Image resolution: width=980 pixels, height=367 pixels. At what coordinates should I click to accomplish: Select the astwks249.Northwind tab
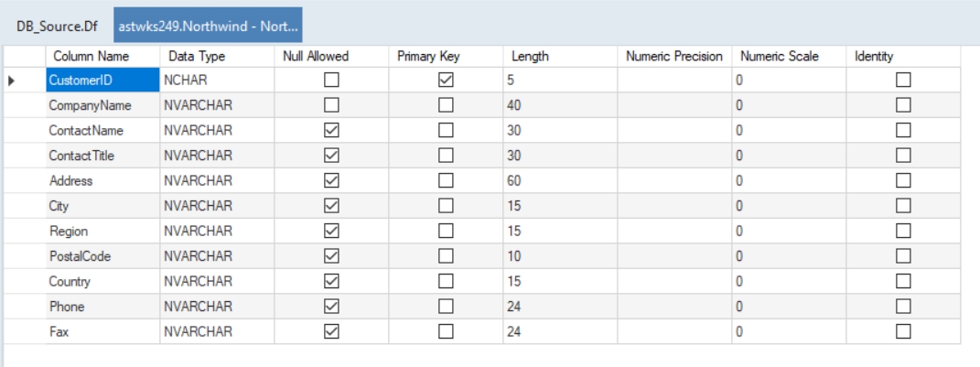click(209, 26)
